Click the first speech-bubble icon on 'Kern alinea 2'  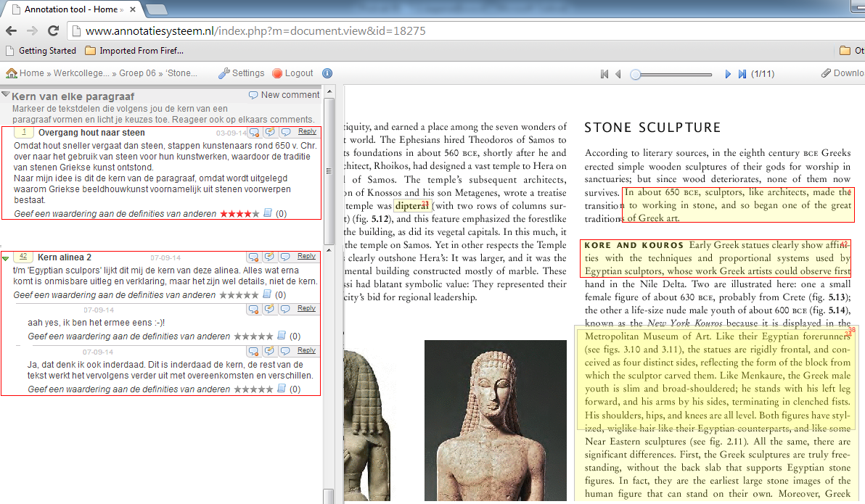click(x=254, y=257)
